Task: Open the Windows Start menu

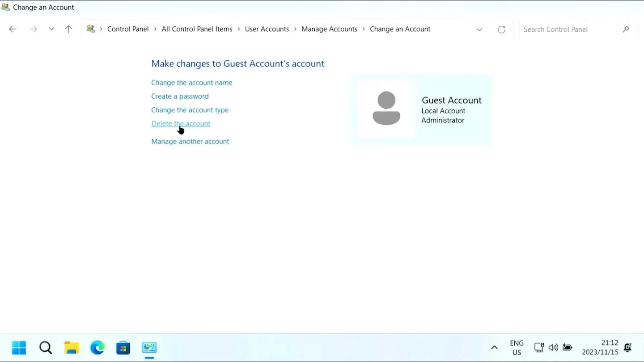Action: point(19,347)
